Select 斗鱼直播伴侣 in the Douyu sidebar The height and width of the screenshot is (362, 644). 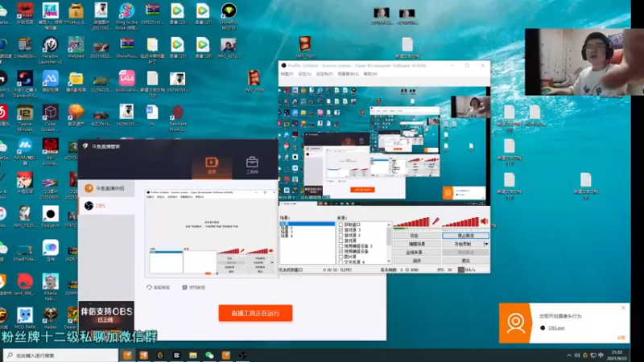pos(106,188)
